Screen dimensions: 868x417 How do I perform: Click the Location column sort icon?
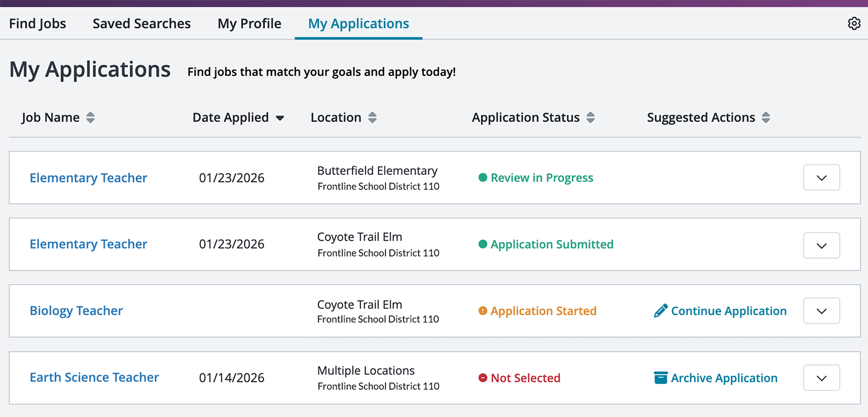pos(373,117)
